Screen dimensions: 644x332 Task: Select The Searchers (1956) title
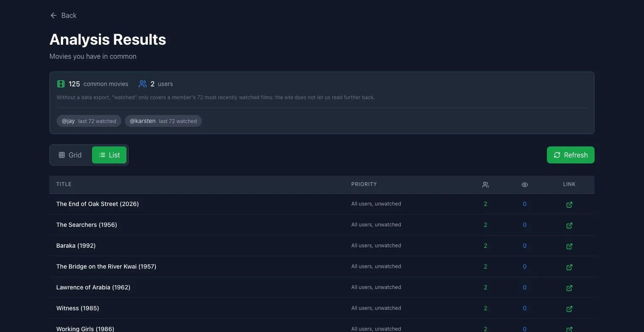point(86,225)
